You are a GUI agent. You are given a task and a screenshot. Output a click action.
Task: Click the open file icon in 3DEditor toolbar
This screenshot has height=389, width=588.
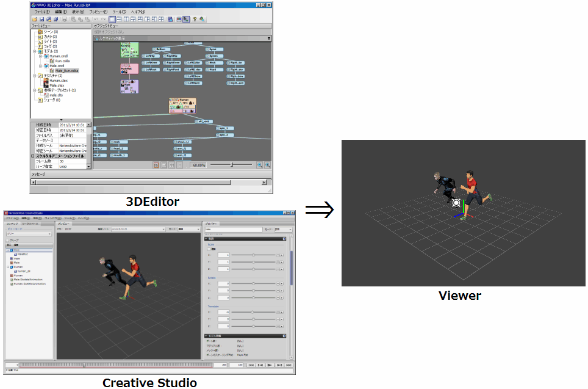click(35, 20)
